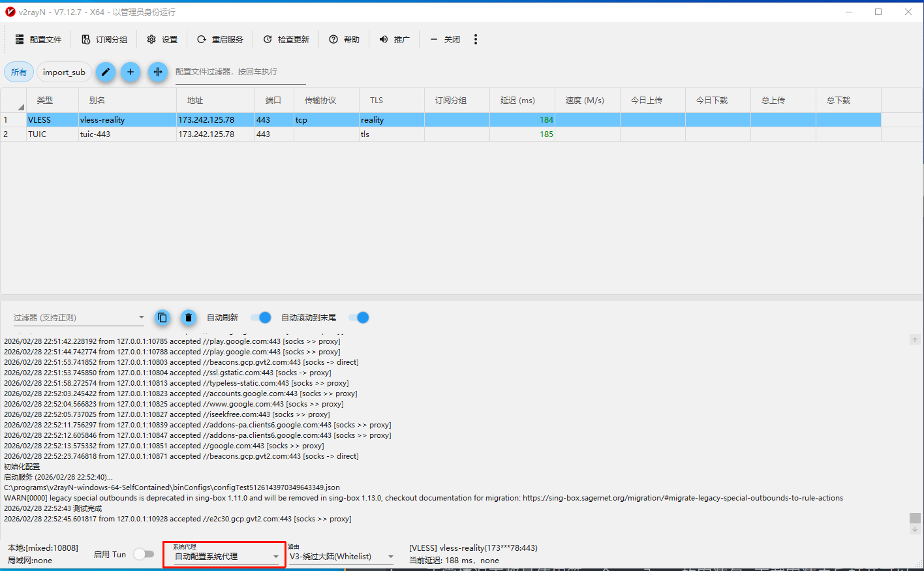Select the 所有 all groups tab
Screen dimensions: 924x571
click(x=19, y=72)
